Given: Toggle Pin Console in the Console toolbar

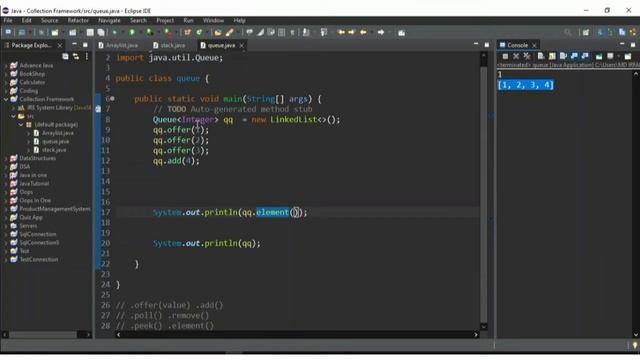Looking at the screenshot, I should (x=599, y=56).
